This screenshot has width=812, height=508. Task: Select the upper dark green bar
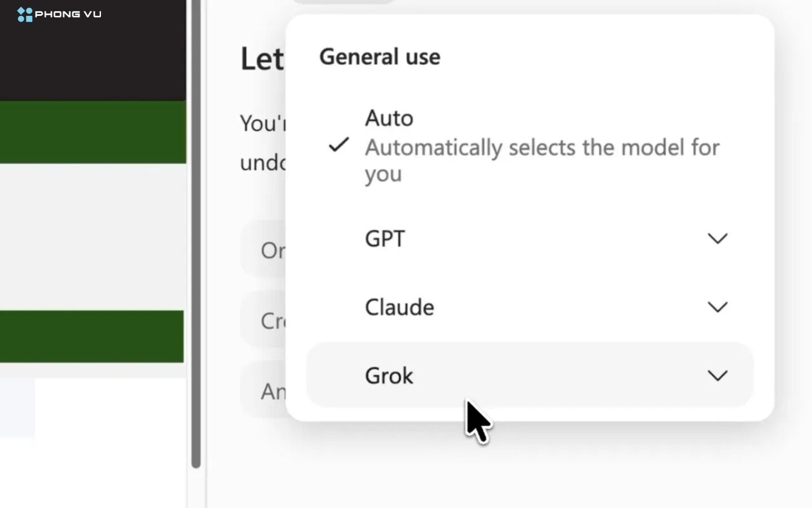click(x=93, y=132)
